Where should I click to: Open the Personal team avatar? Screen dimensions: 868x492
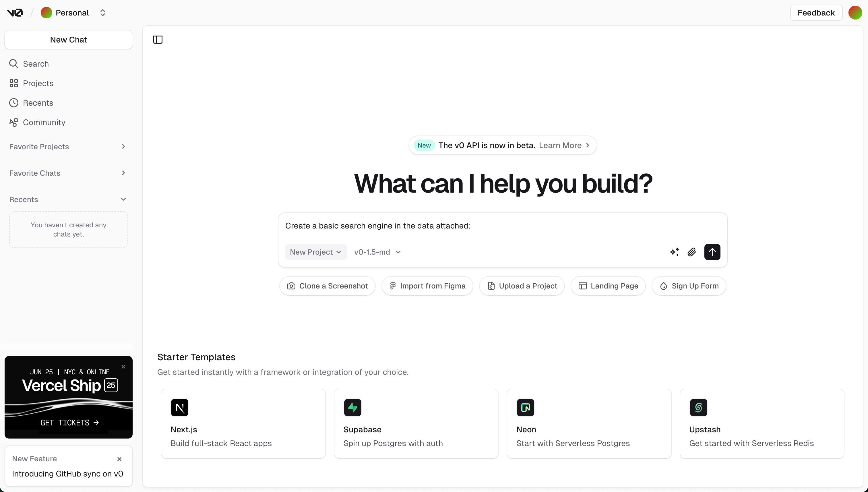tap(46, 13)
